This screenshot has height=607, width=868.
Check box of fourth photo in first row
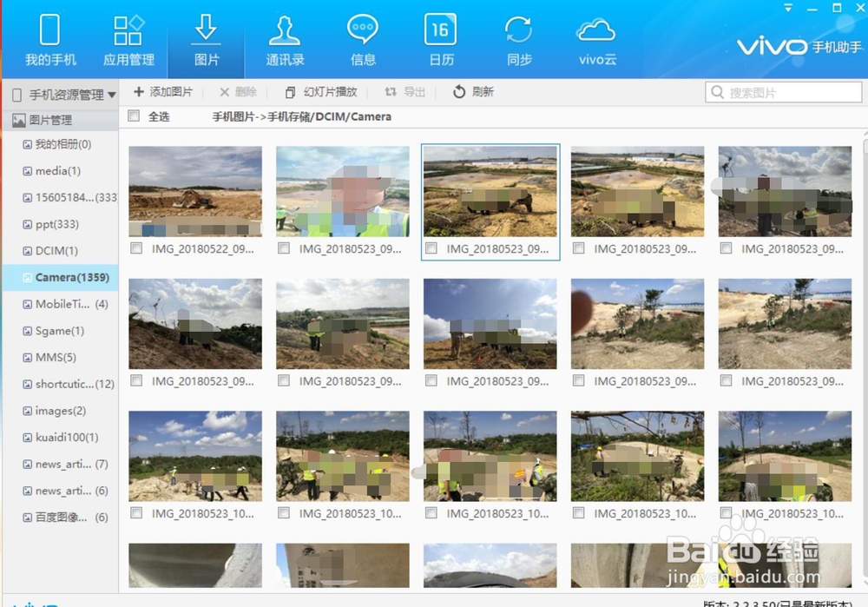(x=578, y=248)
